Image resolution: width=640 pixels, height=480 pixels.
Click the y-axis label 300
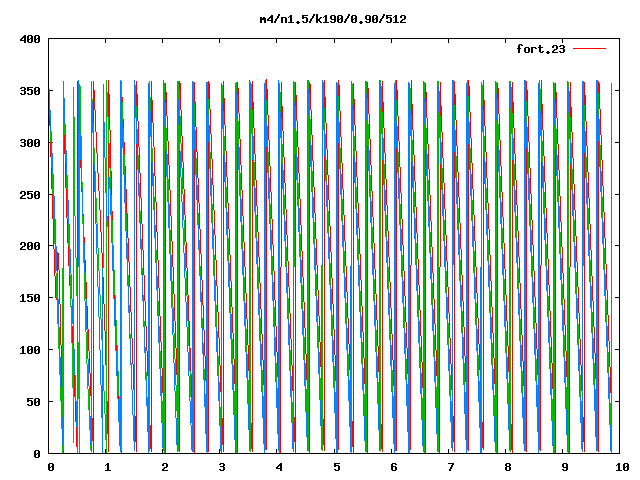click(x=30, y=143)
